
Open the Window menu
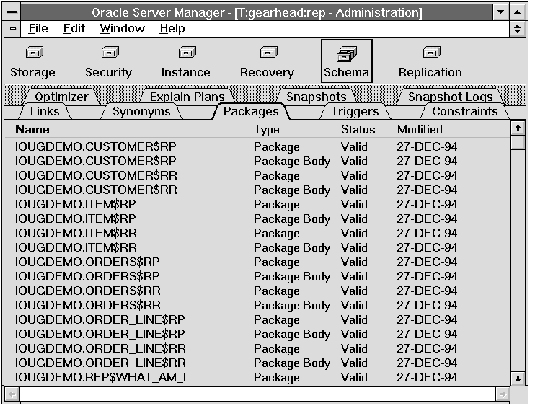coord(122,28)
